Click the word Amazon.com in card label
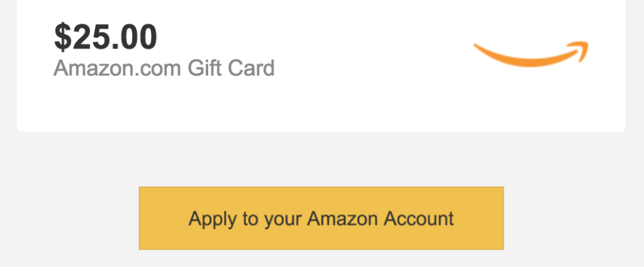Screen dimensions: 644x267 pyautogui.click(x=117, y=68)
